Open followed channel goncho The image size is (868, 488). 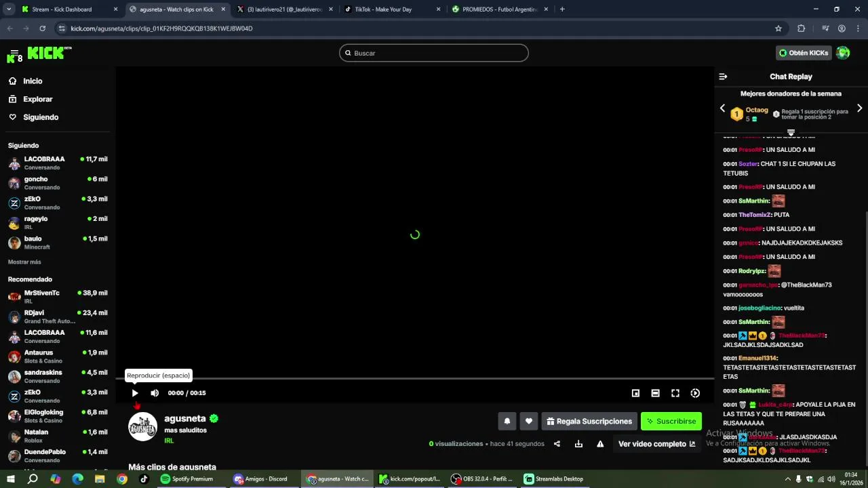[x=58, y=183]
